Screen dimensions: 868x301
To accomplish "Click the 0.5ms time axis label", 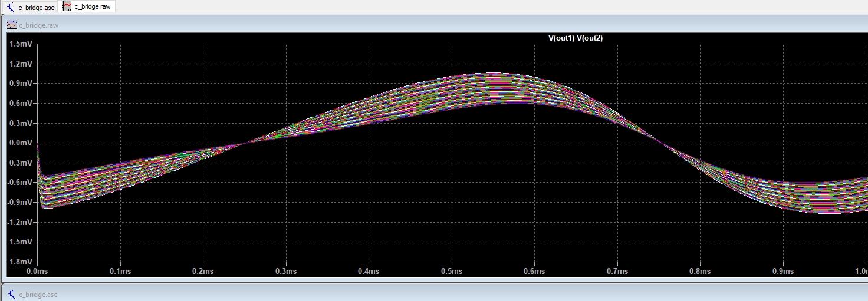I will [x=452, y=272].
